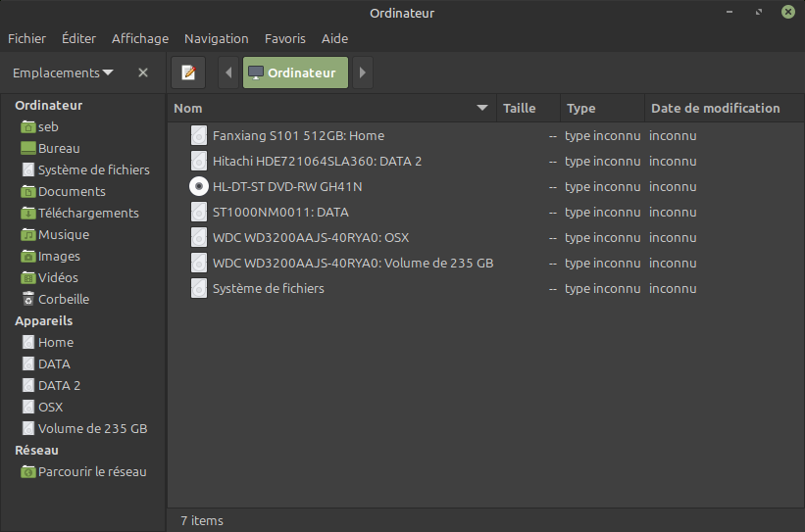Close the sidebar with the X button

(143, 73)
